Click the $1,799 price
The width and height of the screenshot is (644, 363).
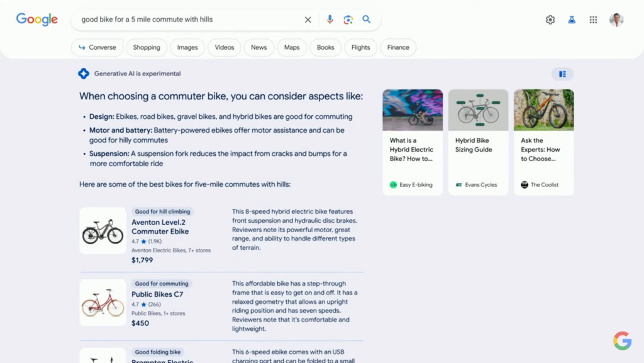coord(142,260)
